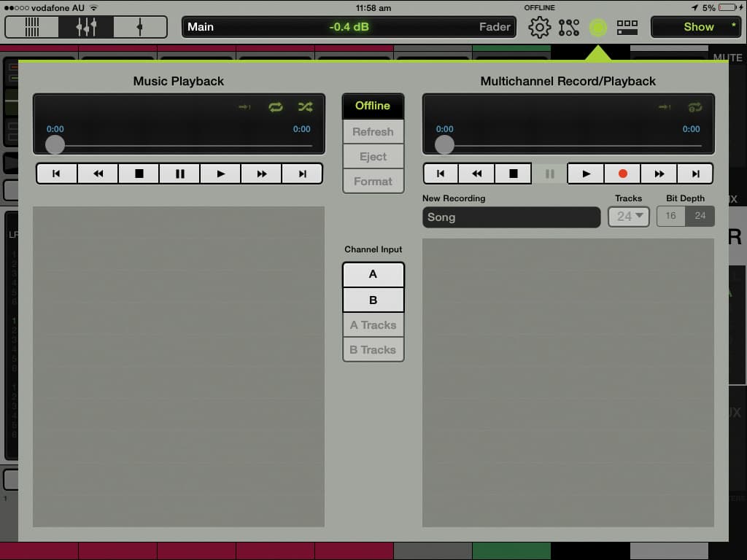
Task: Open the overview view with vertical bars icon
Action: (32, 27)
